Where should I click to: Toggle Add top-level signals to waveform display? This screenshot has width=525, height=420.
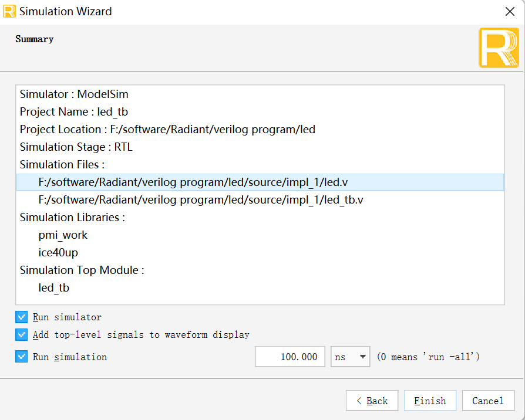point(21,335)
